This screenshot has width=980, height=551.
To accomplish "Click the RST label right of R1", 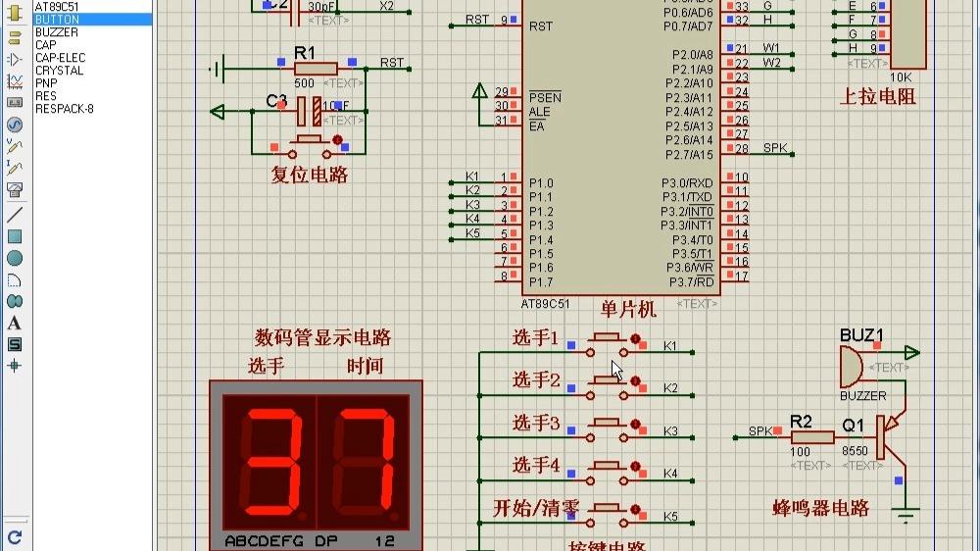I will [x=392, y=63].
